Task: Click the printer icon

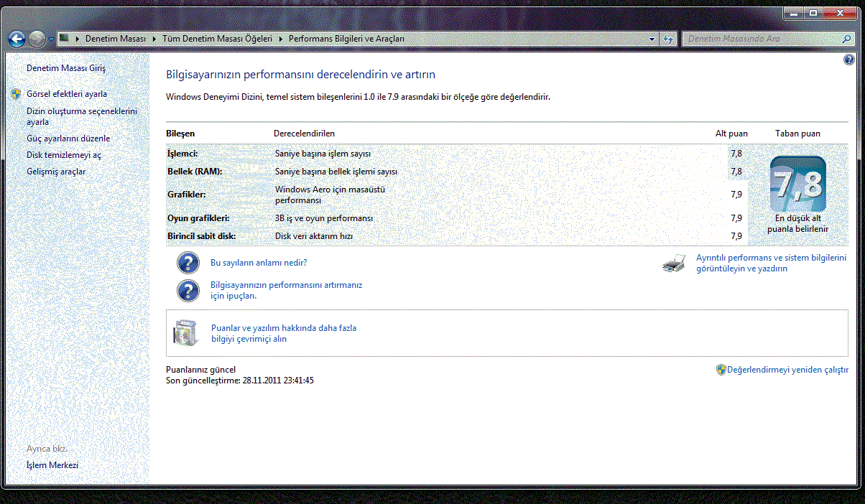Action: [674, 263]
